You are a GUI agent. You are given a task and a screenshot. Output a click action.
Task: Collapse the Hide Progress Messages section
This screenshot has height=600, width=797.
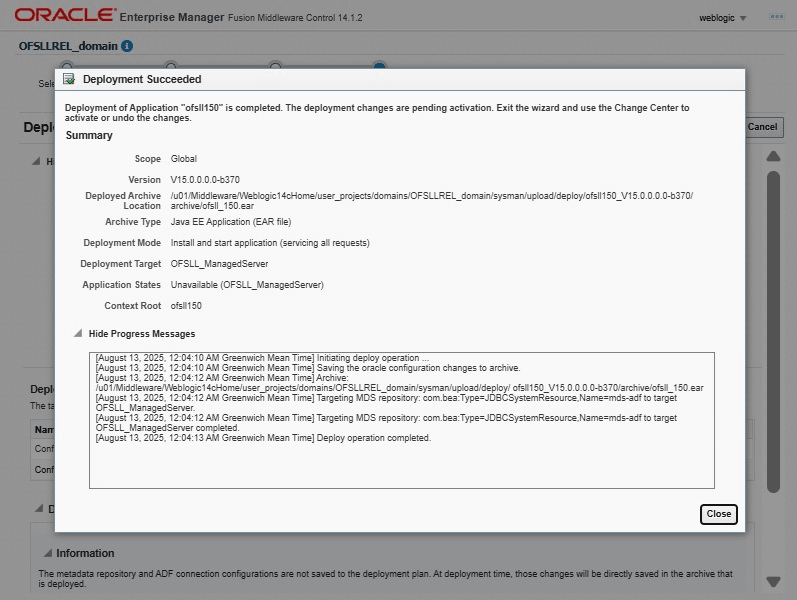tap(78, 334)
